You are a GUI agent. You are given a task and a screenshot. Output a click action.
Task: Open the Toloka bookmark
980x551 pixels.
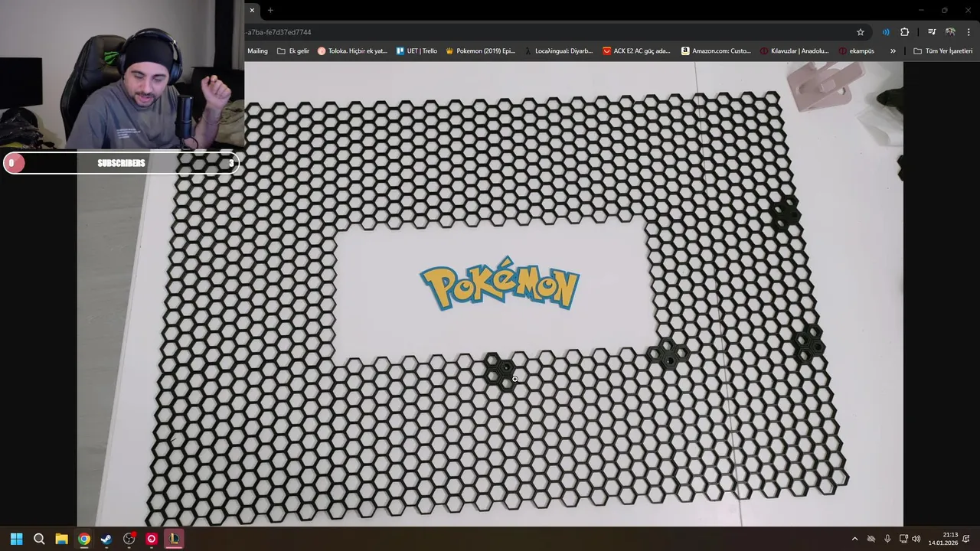click(352, 51)
